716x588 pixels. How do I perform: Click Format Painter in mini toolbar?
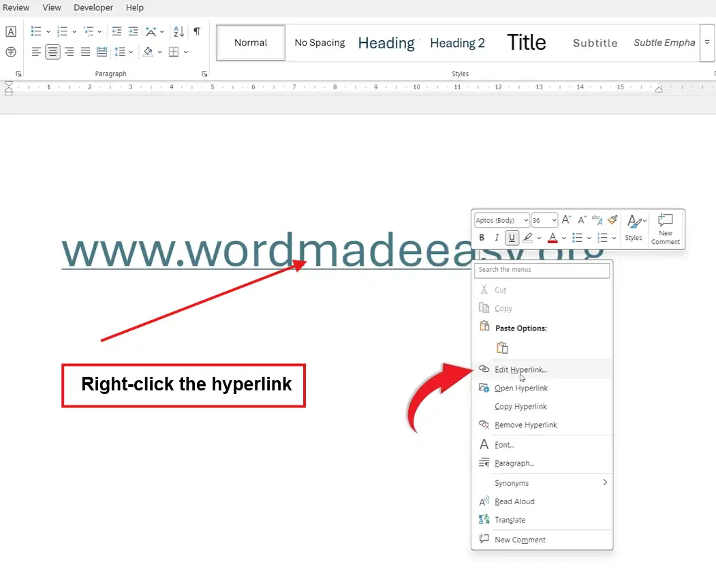click(612, 220)
